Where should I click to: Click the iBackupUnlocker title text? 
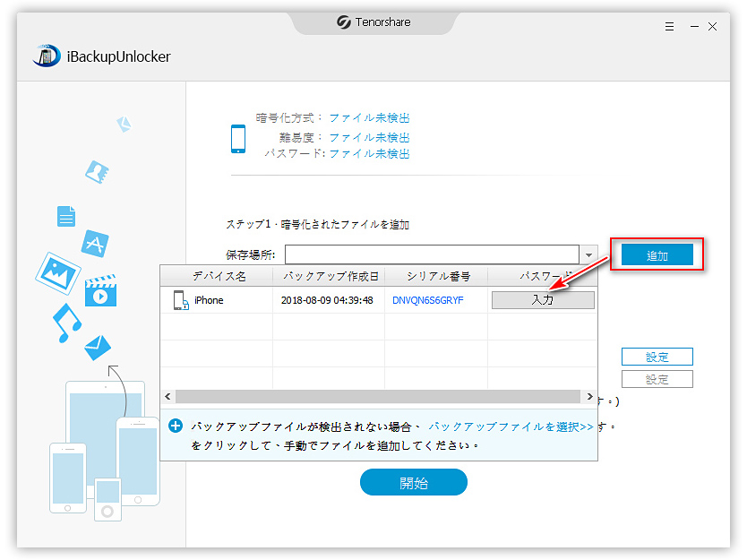pos(118,56)
